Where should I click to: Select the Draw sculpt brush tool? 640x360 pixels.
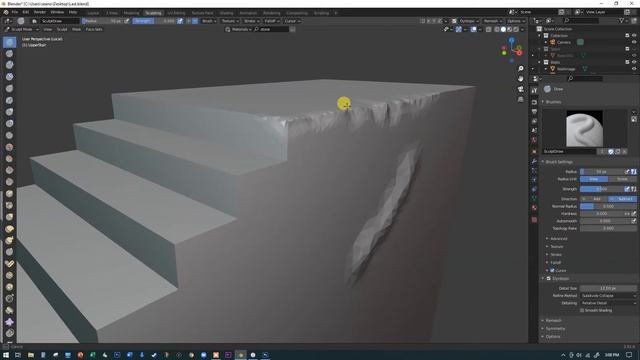(9, 42)
